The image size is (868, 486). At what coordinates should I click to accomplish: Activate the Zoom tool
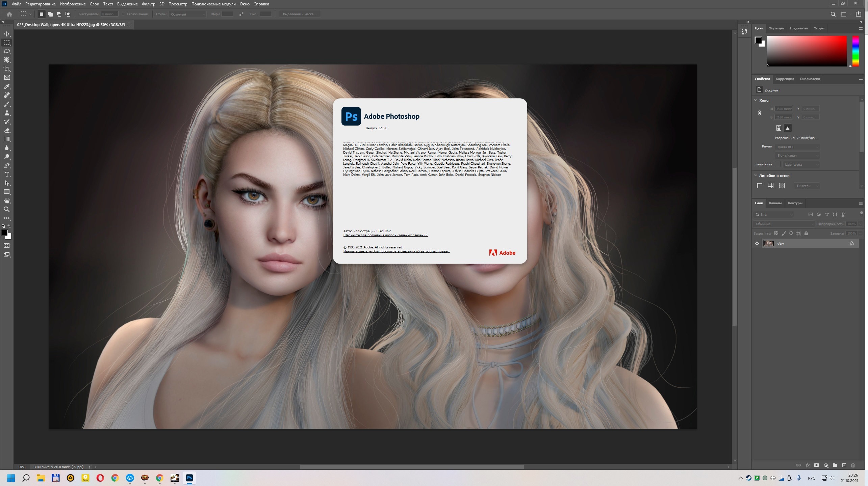(x=7, y=209)
